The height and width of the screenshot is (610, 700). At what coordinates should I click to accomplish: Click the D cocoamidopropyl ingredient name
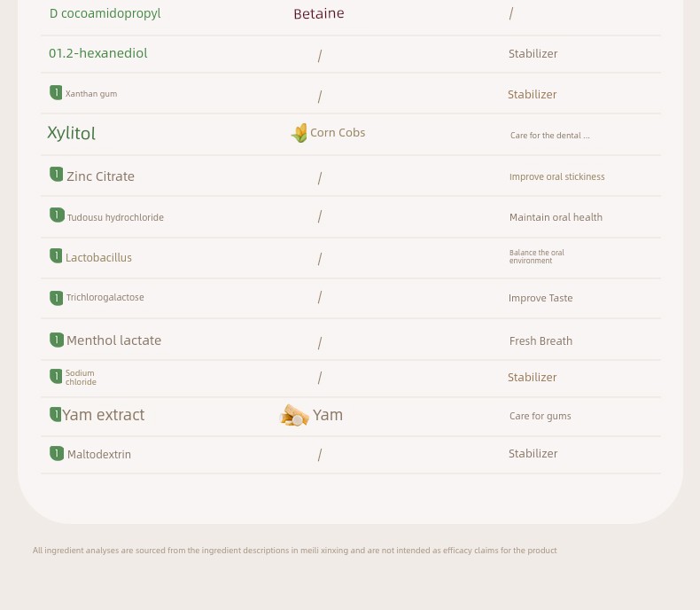pyautogui.click(x=105, y=13)
